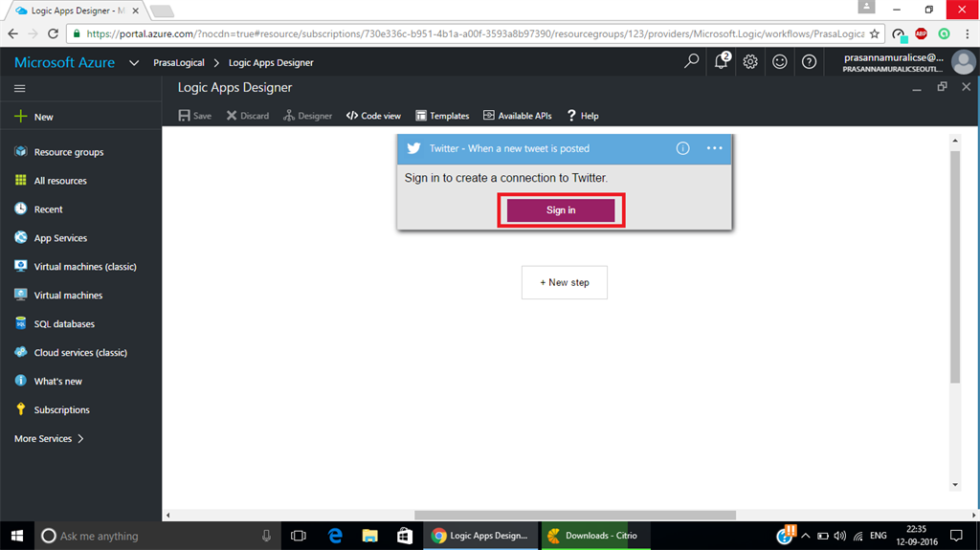Maximize the Logic Apps Designer blade
980x550 pixels.
pos(942,87)
